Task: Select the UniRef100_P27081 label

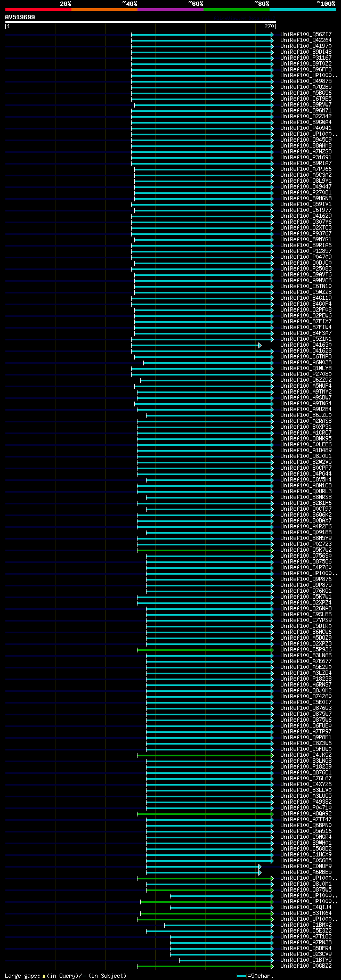Action: coord(306,192)
